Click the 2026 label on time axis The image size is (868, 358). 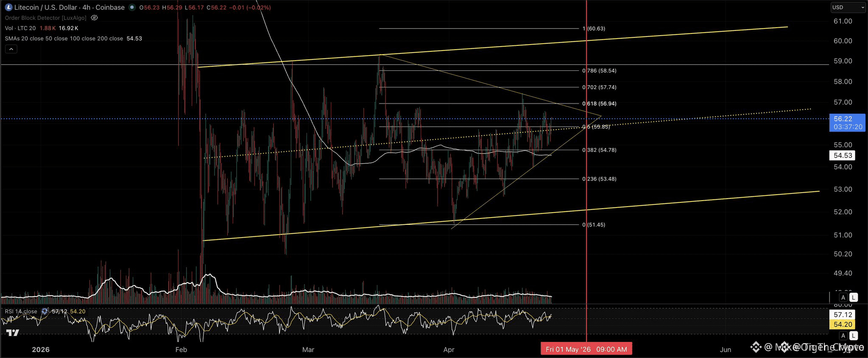pyautogui.click(x=41, y=350)
